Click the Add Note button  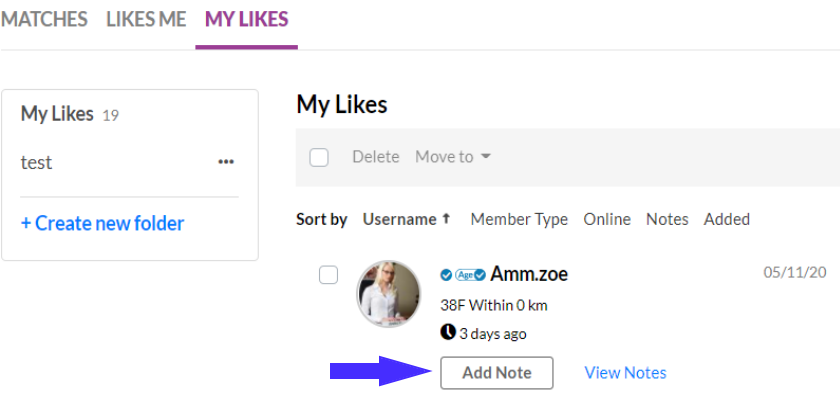coord(497,373)
